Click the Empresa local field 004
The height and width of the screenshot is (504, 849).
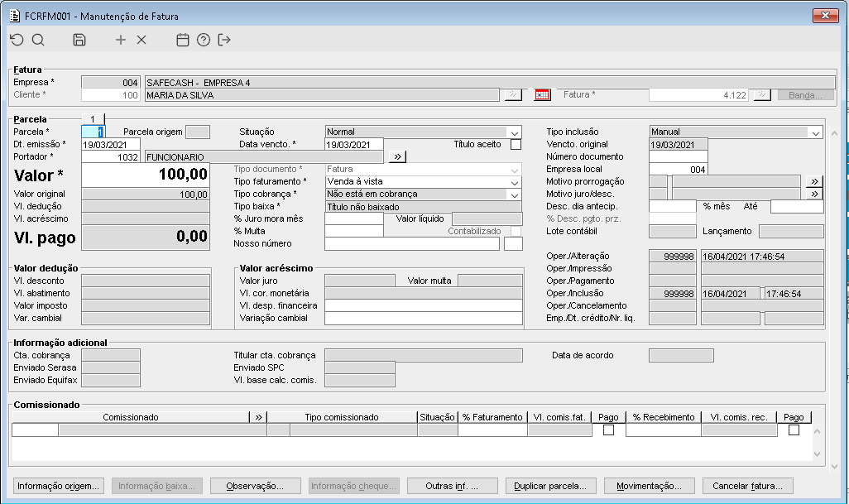678,170
